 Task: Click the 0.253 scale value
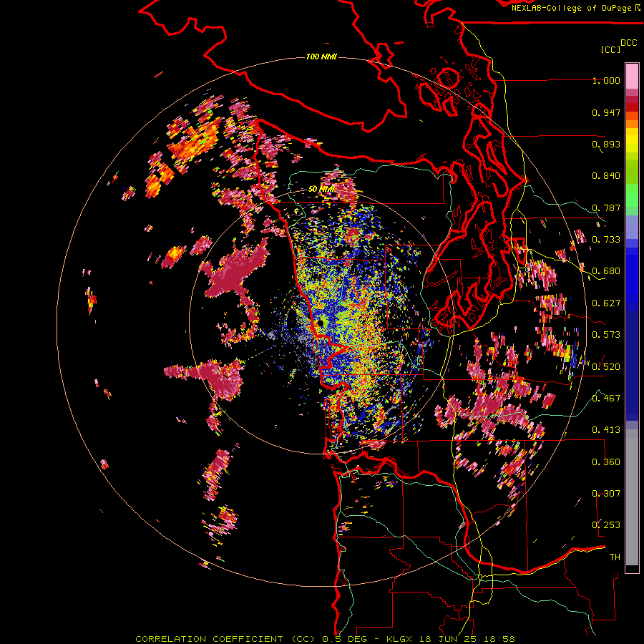coord(606,525)
